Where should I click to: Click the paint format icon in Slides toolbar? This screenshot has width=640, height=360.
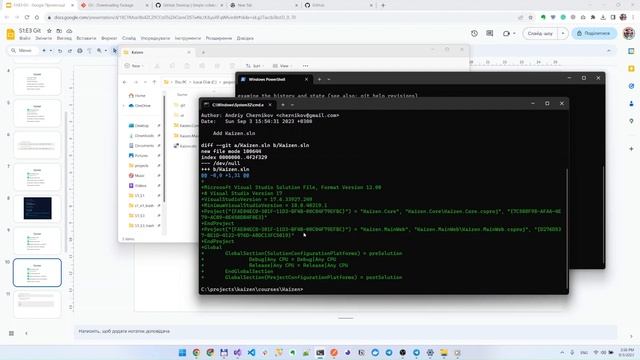89,51
